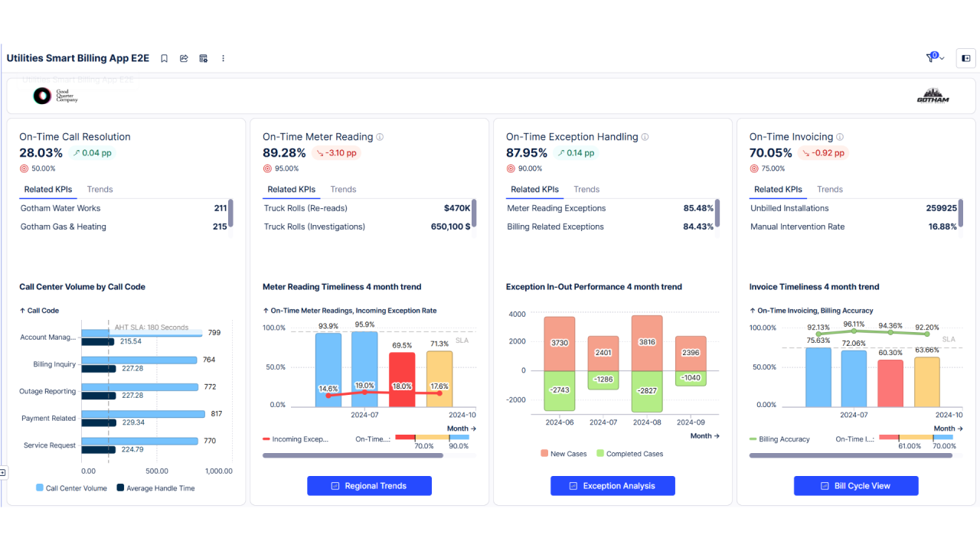Expand the filter dropdown chevron in the header
The image size is (980, 551).
tap(942, 58)
